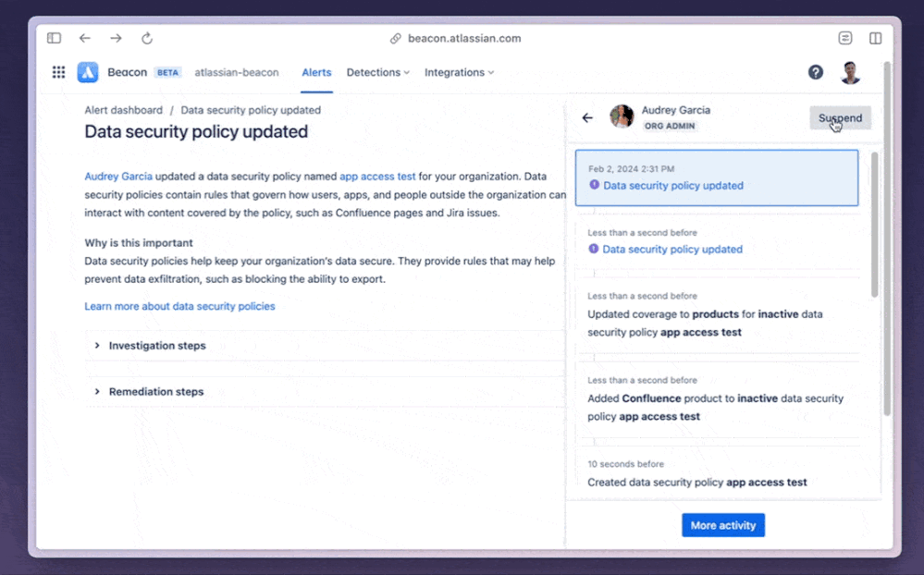Image resolution: width=924 pixels, height=575 pixels.
Task: Click the Data security policy updated heading
Action: 196,131
